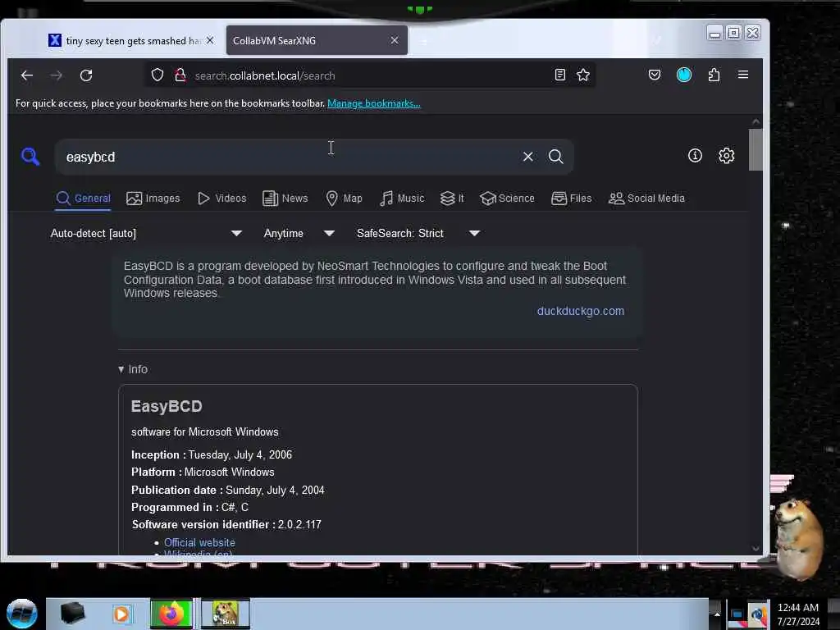Open the Bonzi taskbar icon
Image resolution: width=840 pixels, height=630 pixels.
pyautogui.click(x=225, y=614)
